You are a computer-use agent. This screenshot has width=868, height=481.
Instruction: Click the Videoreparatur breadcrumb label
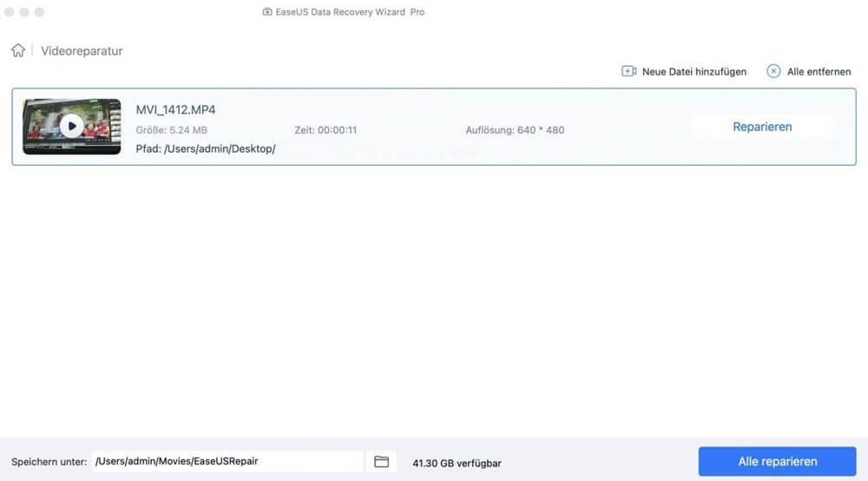click(82, 51)
